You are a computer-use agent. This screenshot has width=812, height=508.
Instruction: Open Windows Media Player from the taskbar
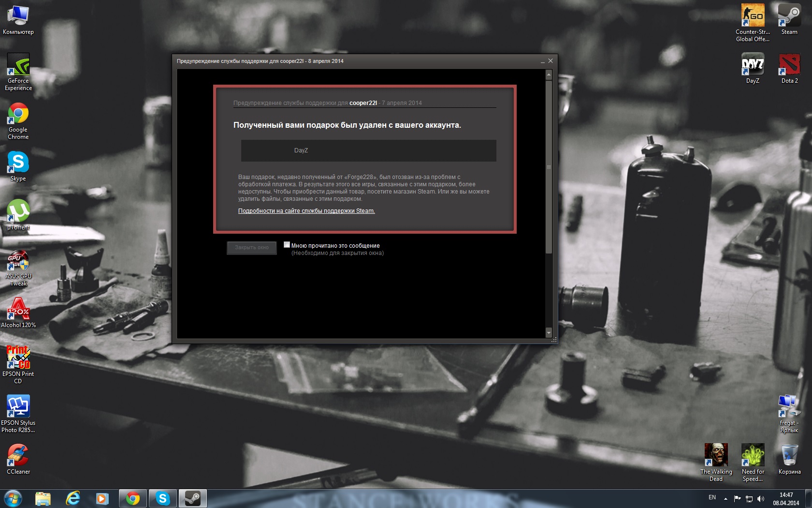click(x=102, y=498)
